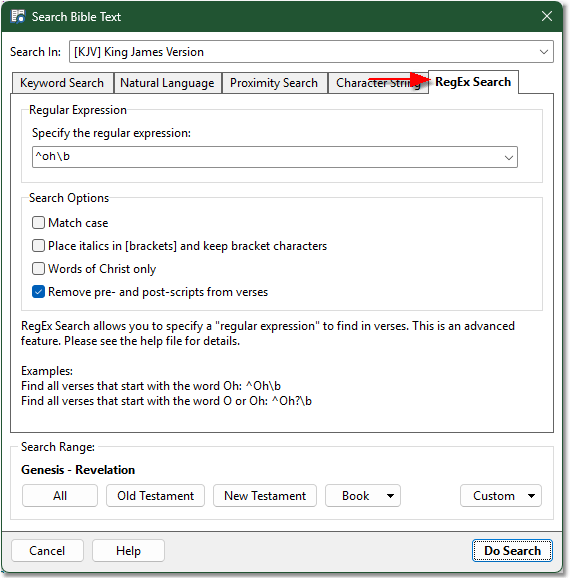The image size is (570, 580).
Task: Click the example text '^Oh?\b' line
Action: (x=166, y=401)
